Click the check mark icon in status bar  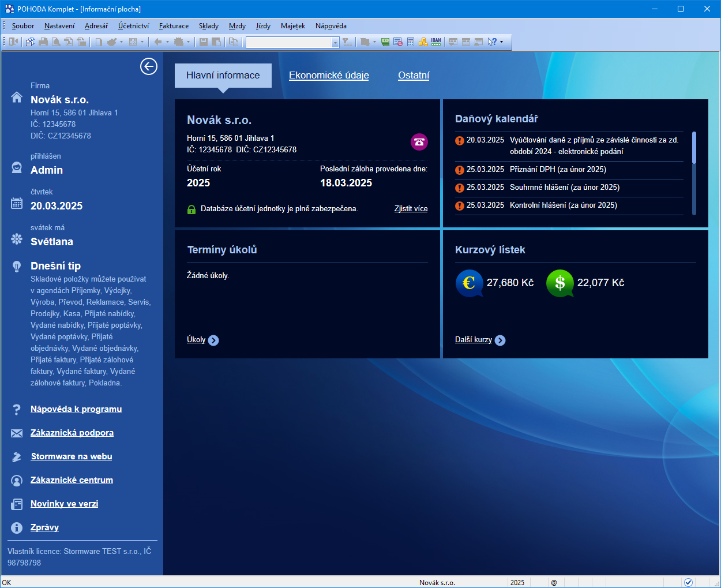pos(688,582)
